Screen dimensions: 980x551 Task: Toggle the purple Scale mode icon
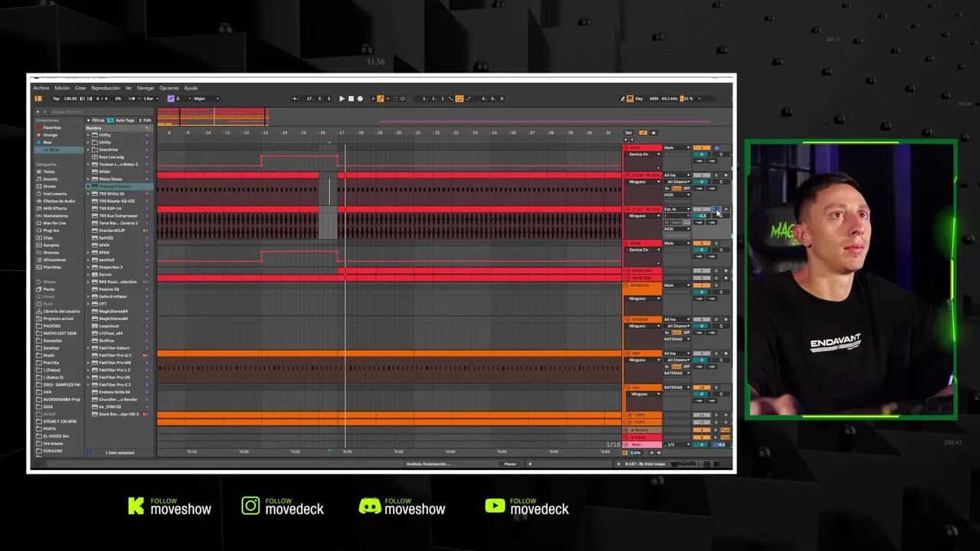(x=171, y=99)
